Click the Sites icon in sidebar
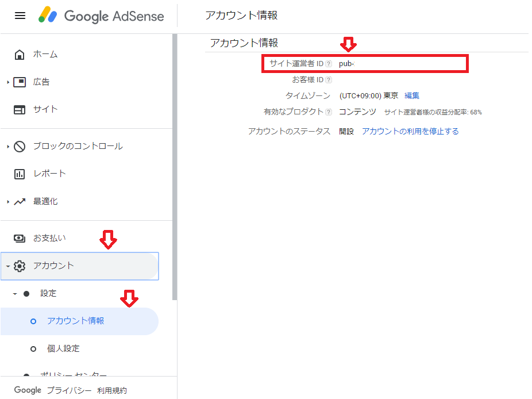Image resolution: width=532 pixels, height=399 pixels. pos(20,109)
